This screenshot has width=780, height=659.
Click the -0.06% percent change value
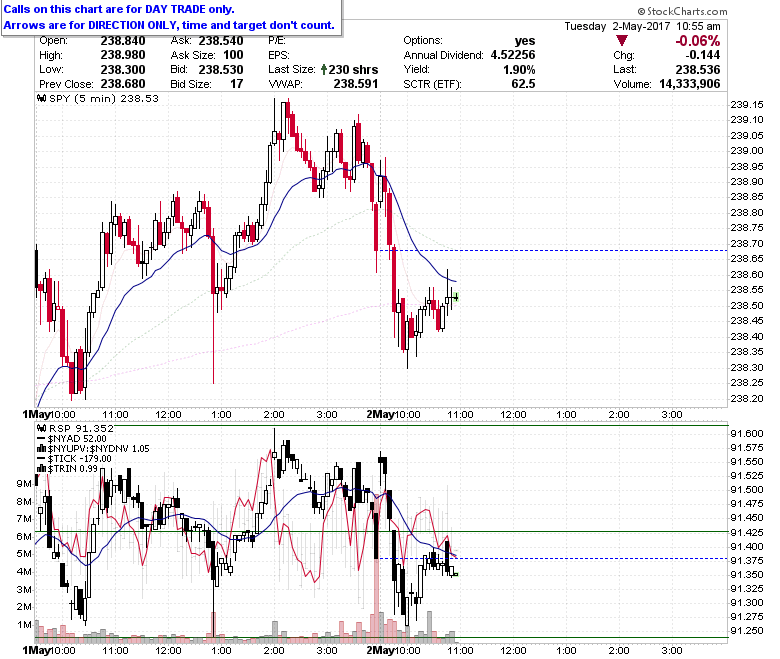pos(697,41)
